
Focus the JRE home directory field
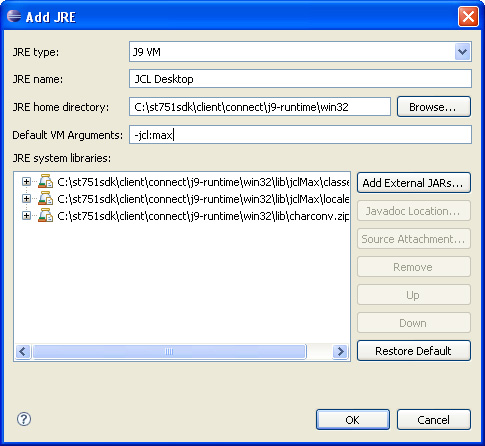[260, 107]
